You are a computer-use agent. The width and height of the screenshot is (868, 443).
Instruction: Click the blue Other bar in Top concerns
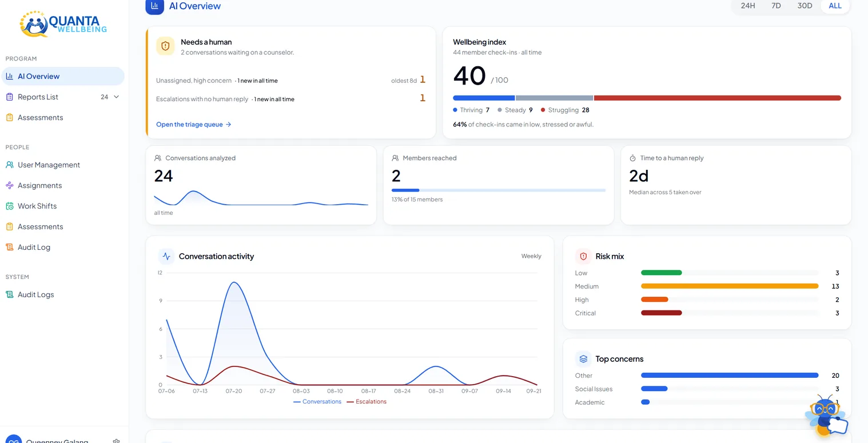coord(730,376)
